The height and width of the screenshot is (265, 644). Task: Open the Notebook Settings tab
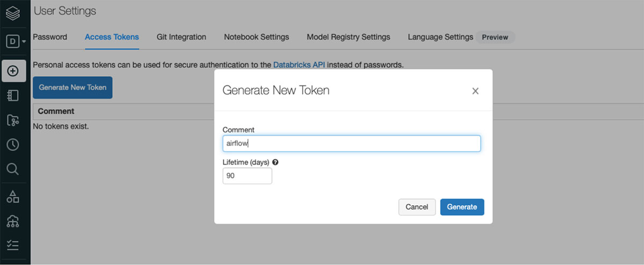(x=257, y=37)
